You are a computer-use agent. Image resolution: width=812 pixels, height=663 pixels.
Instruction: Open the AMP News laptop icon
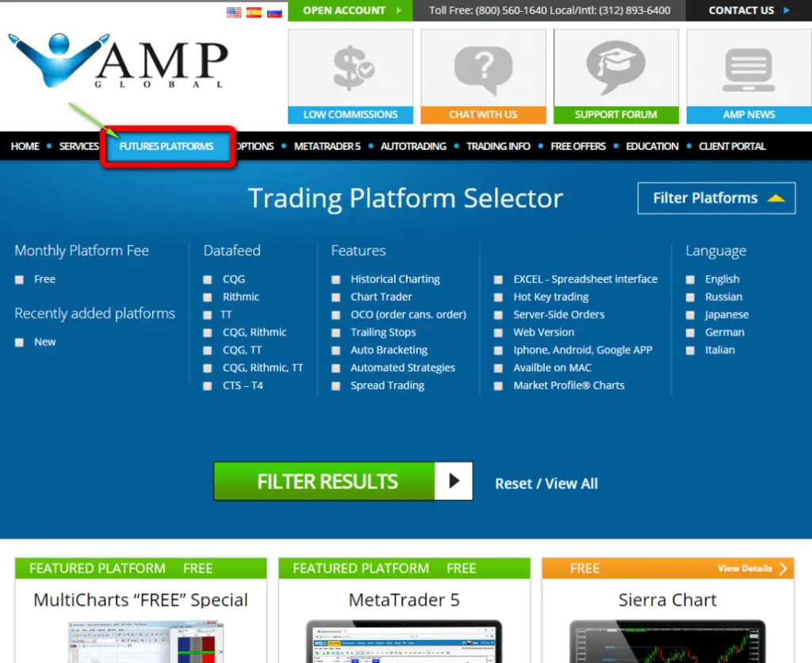point(748,67)
